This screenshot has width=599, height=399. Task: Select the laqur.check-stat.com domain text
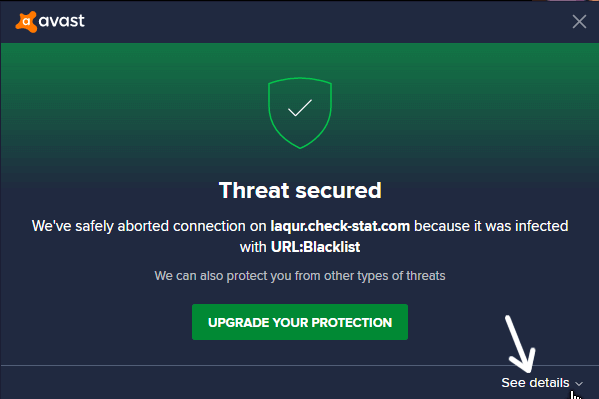340,226
